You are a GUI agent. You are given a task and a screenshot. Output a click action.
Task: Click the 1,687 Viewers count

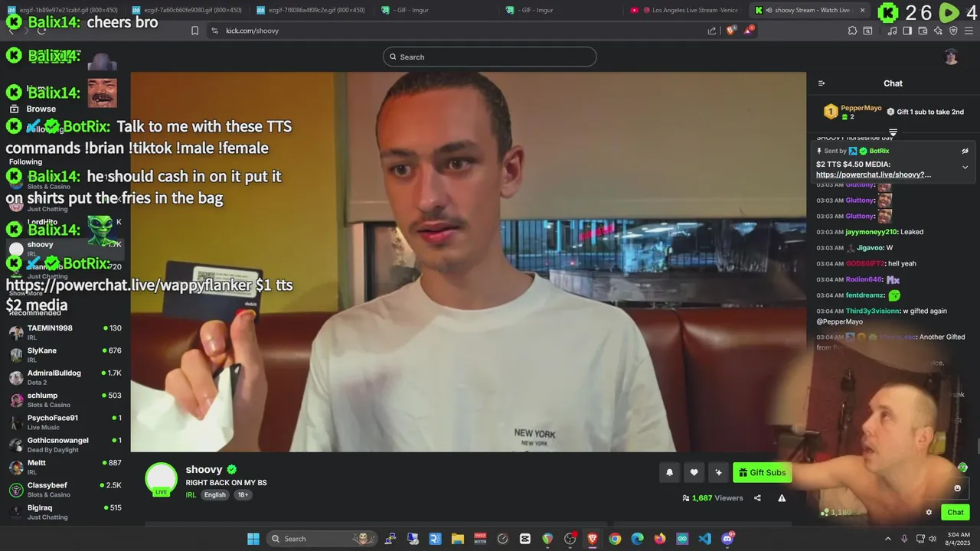click(x=713, y=498)
